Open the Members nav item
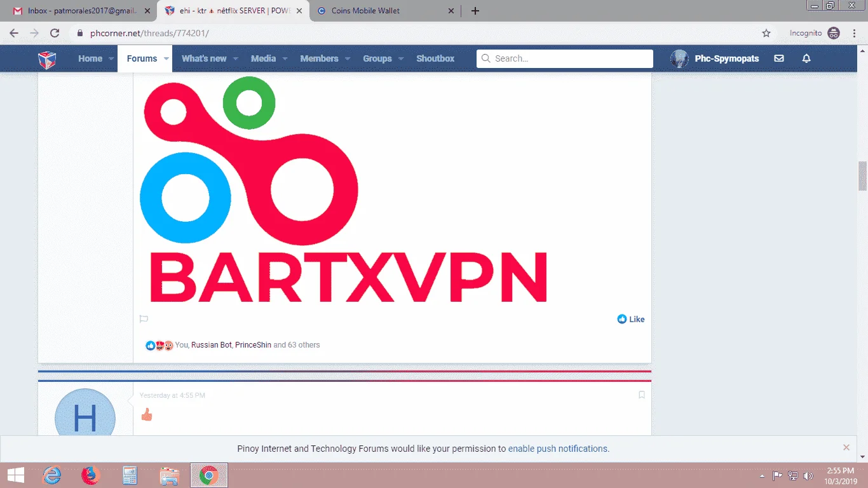868x488 pixels. click(319, 58)
